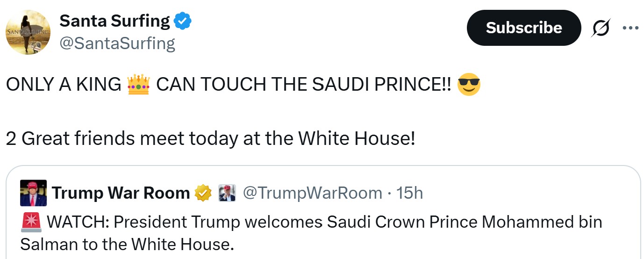
Task: Open the @SantaSurfing handle link
Action: click(117, 43)
